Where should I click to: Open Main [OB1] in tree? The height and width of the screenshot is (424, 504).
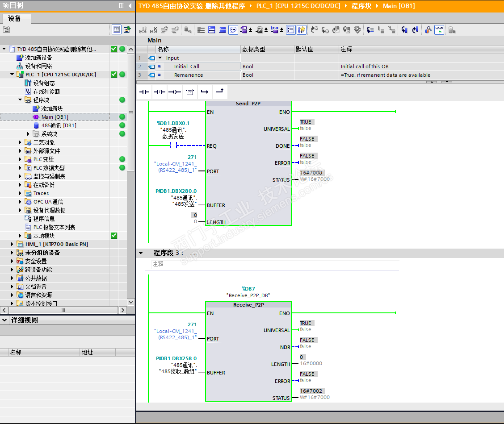tap(55, 117)
